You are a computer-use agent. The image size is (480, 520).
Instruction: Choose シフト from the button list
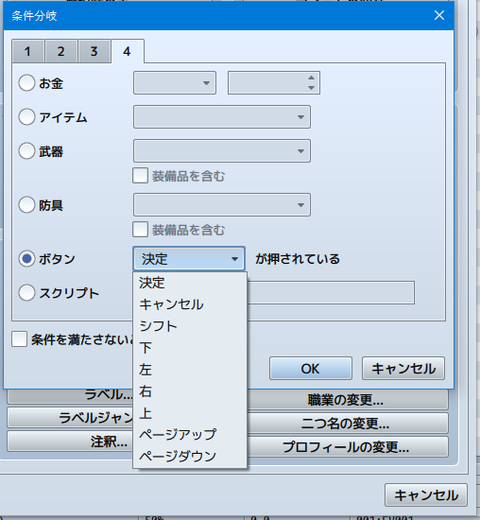pos(190,326)
